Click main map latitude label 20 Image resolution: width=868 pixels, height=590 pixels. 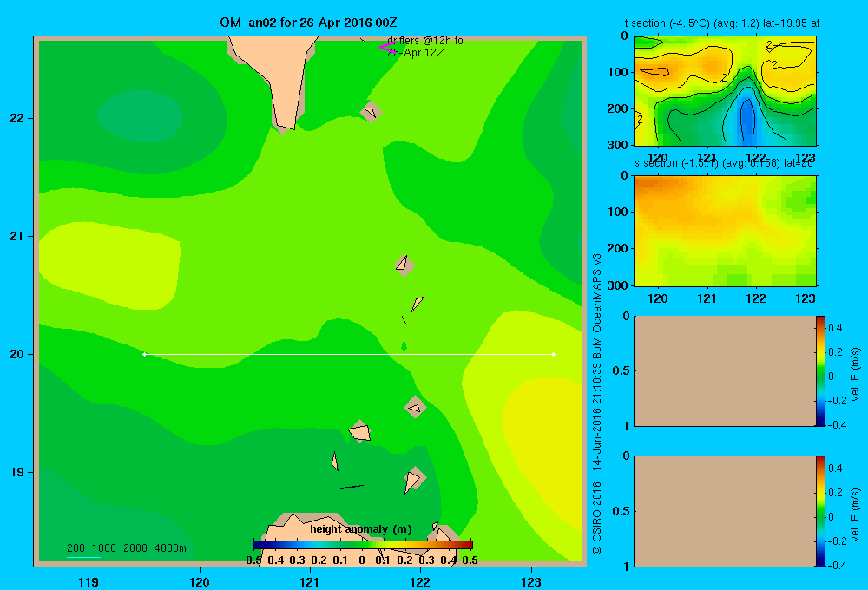(17, 354)
